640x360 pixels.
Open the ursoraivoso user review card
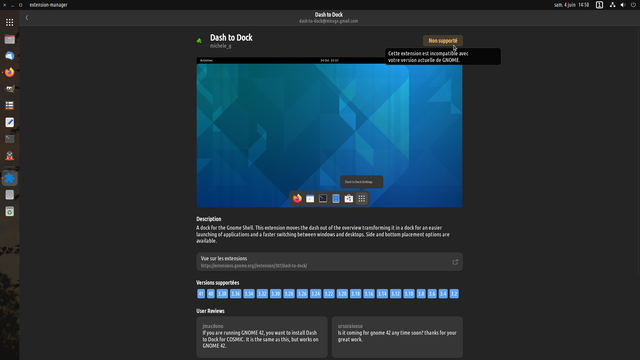click(397, 337)
